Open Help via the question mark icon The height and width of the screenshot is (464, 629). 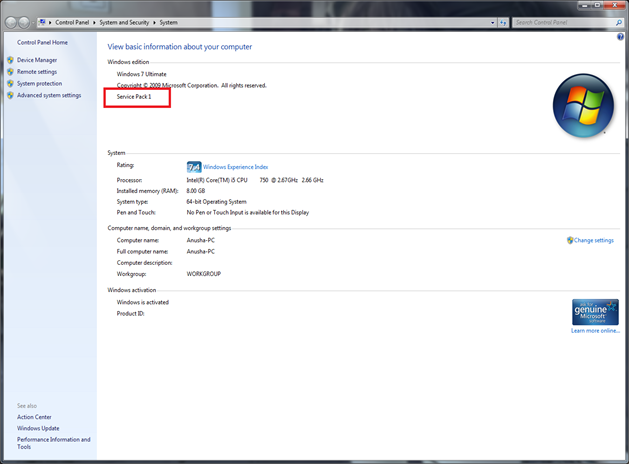click(620, 37)
